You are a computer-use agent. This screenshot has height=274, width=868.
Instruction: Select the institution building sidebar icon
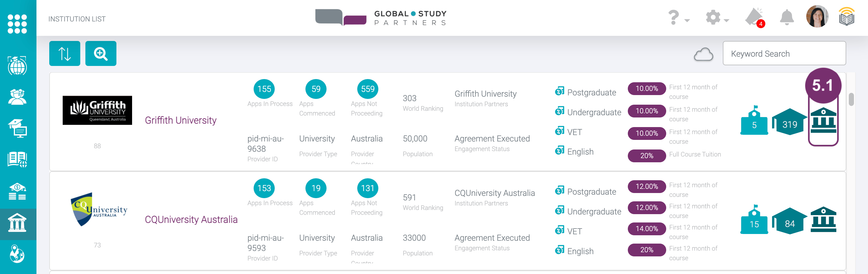(18, 223)
